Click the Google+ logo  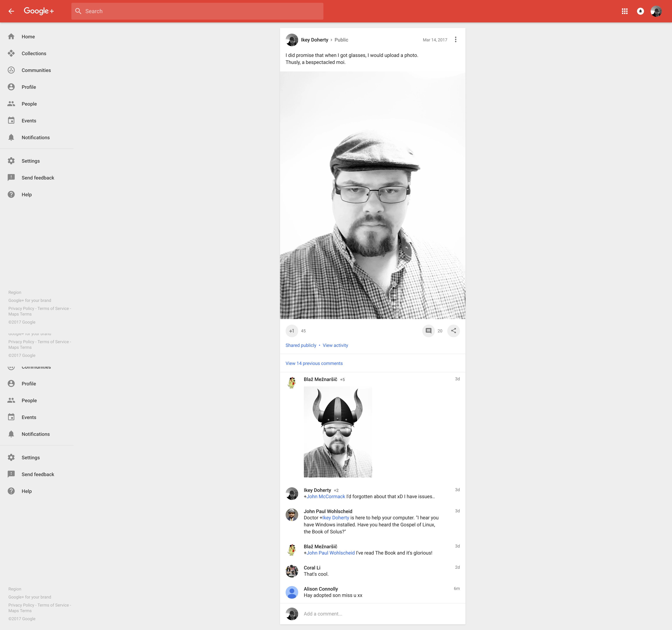39,11
